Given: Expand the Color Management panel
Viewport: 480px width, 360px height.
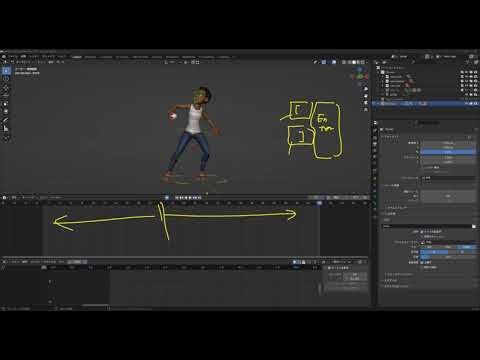Looking at the screenshot, I should 397,274.
